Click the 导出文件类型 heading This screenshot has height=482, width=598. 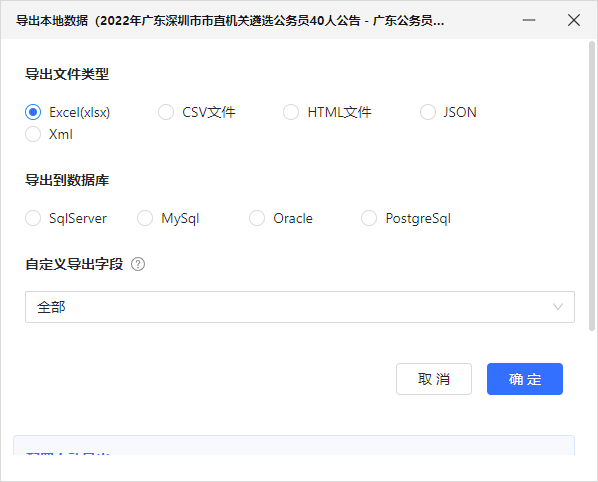(67, 74)
